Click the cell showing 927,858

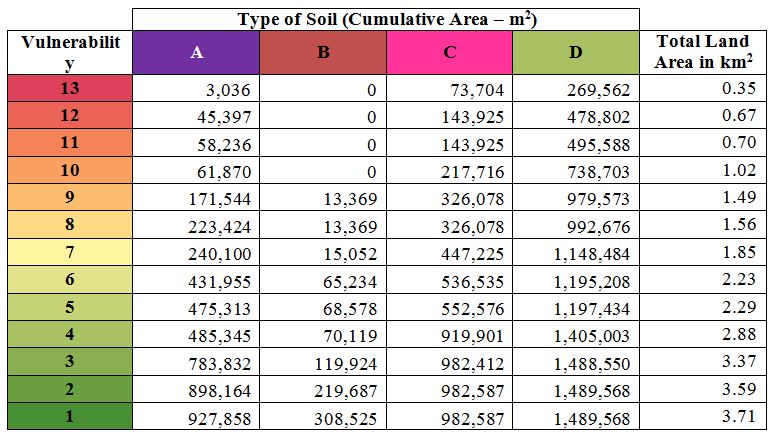point(196,416)
